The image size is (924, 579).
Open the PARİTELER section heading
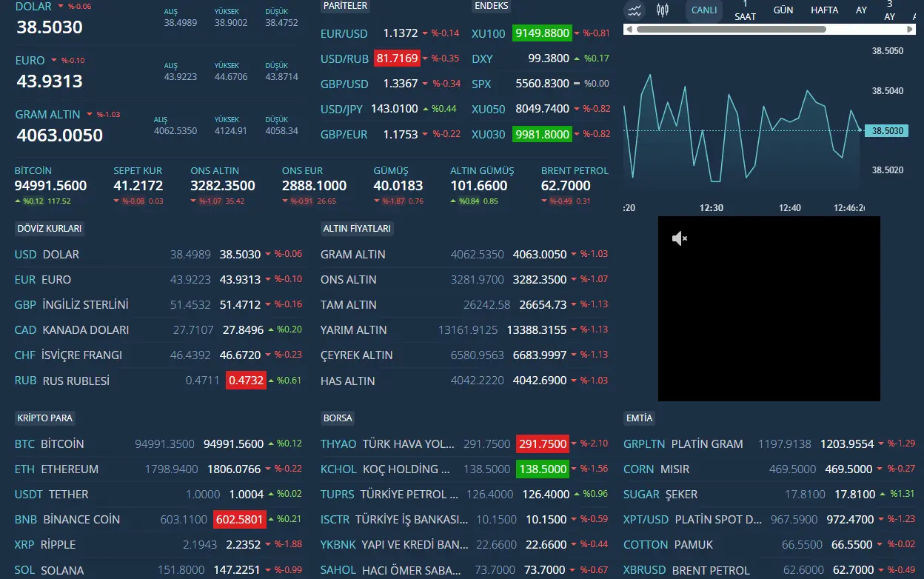[345, 6]
